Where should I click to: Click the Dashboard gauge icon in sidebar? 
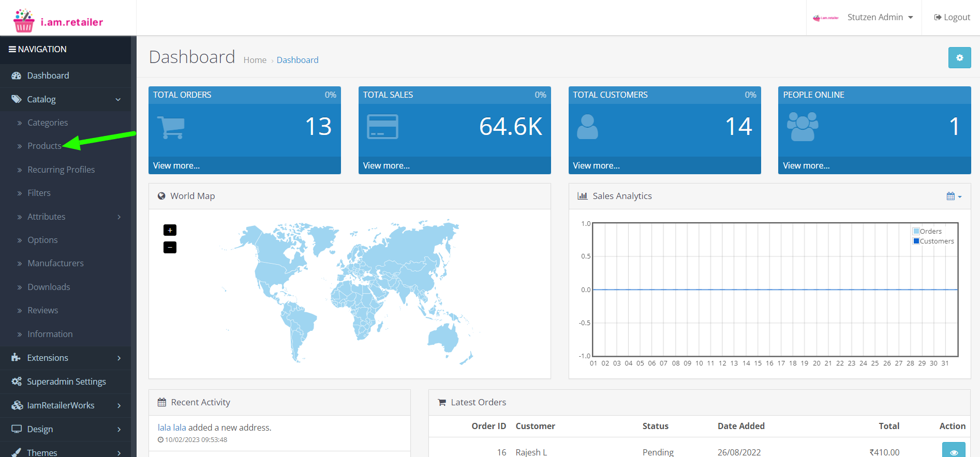coord(17,75)
